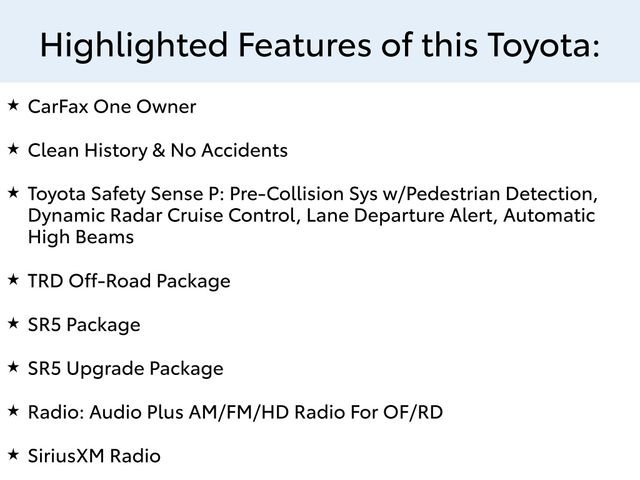Click the star beside Radio: Audio Plus
This screenshot has height=480, width=640.
point(13,411)
